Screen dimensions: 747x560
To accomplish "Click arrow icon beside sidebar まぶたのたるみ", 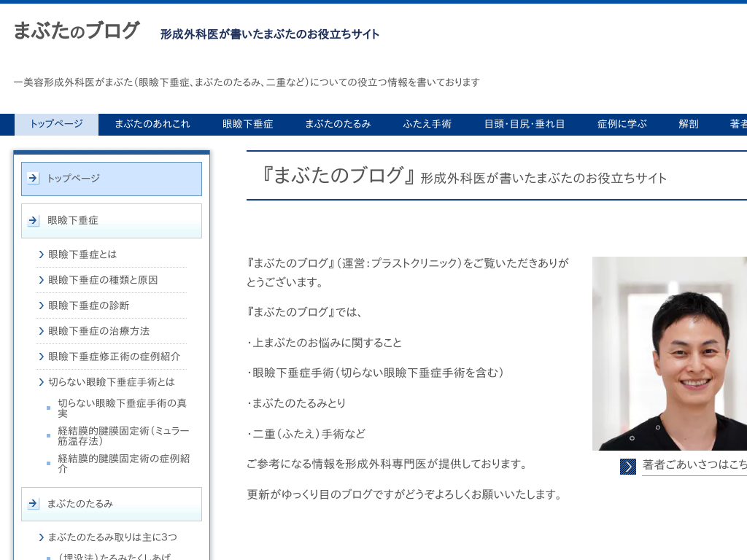I will pyautogui.click(x=34, y=504).
